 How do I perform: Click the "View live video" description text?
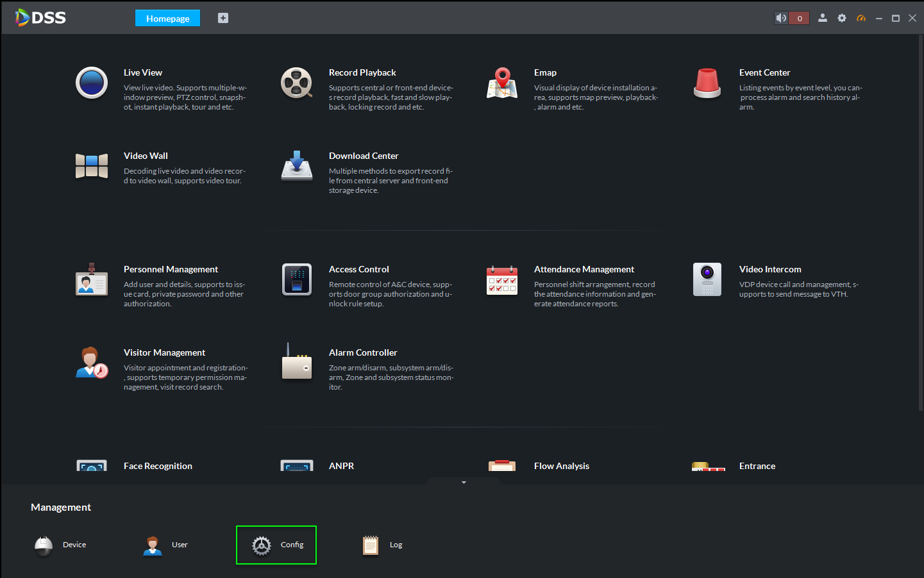(185, 97)
